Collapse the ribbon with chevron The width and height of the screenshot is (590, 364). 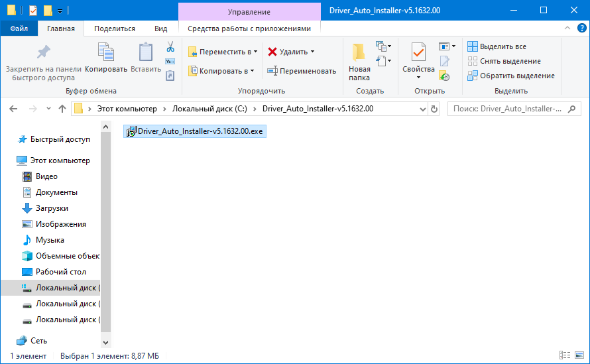567,29
